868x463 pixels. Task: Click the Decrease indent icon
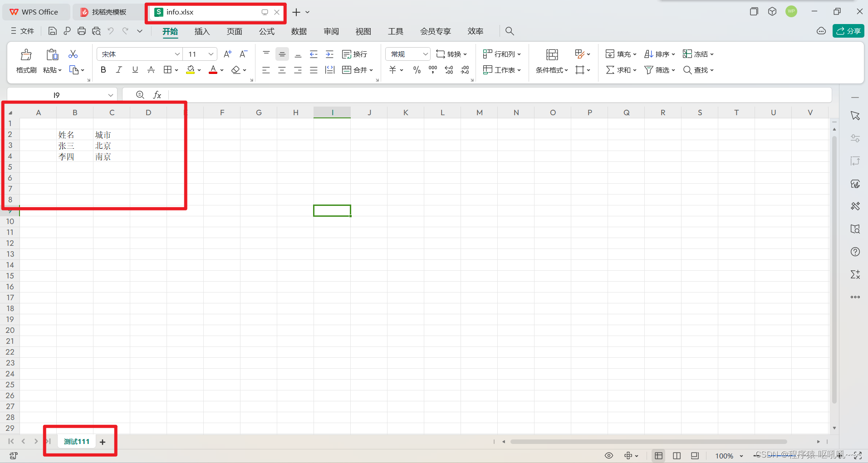pos(314,54)
